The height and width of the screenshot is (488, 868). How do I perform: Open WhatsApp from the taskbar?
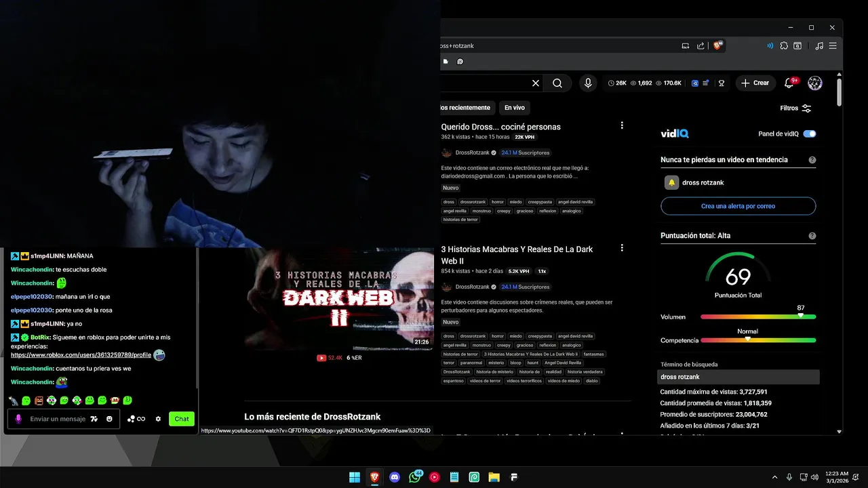coord(414,477)
